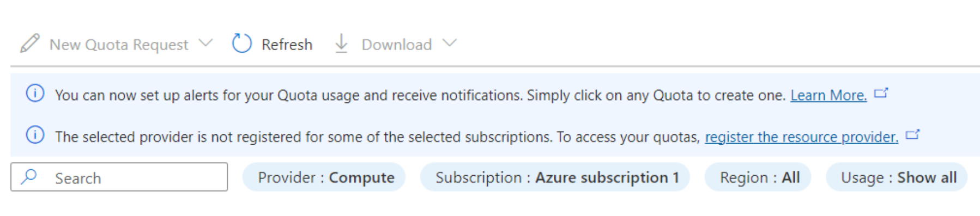Screen dimensions: 980x216
Task: Follow the Learn More link
Action: click(828, 95)
